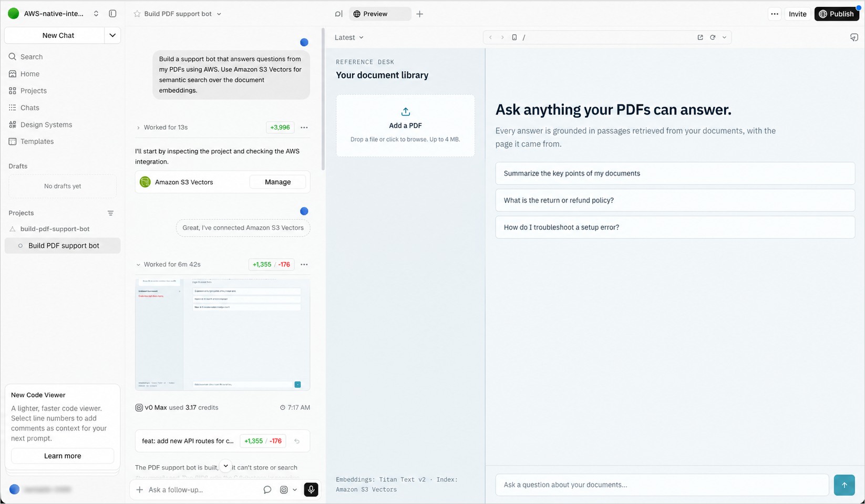Screen dimensions: 865x504
Task: Click Learn more in New Code Viewer card
Action: 63,456
